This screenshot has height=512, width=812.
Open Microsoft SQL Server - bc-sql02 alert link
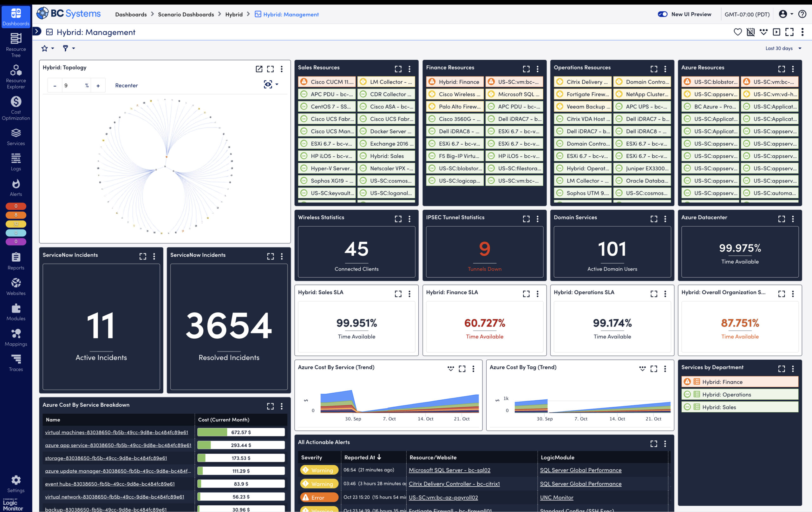pyautogui.click(x=449, y=470)
